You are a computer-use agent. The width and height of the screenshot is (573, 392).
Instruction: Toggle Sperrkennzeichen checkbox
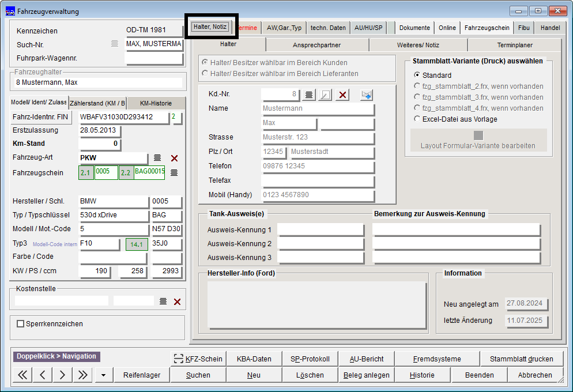pos(21,323)
